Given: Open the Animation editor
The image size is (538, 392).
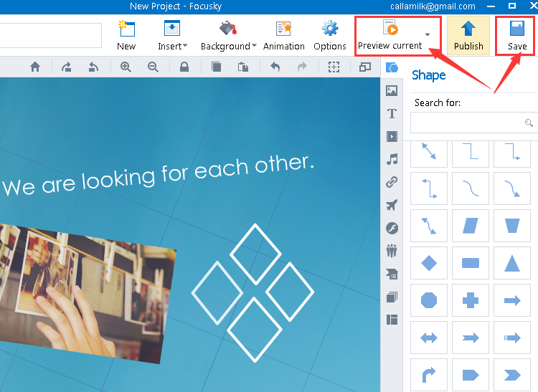Looking at the screenshot, I should tap(284, 36).
